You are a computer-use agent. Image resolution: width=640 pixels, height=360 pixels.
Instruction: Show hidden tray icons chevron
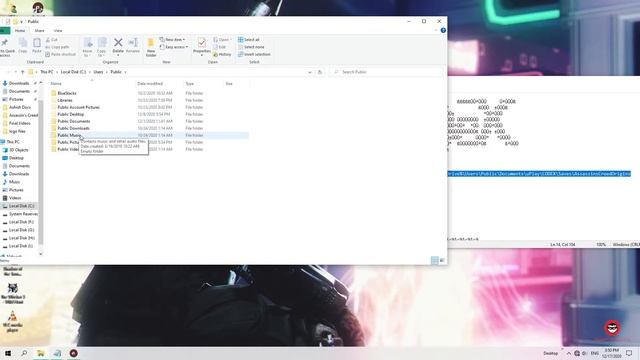click(x=568, y=353)
